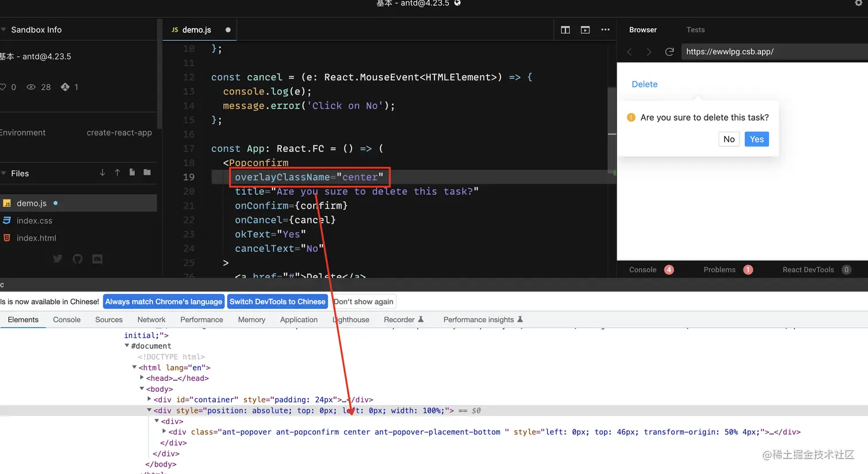Expand the div id="container" node
The image size is (868, 474).
(149, 399)
